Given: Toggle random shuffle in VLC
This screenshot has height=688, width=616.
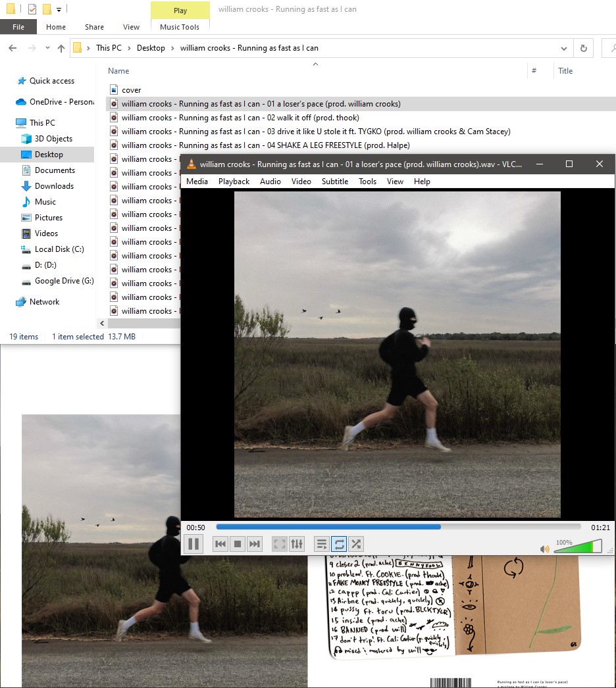Looking at the screenshot, I should point(356,544).
